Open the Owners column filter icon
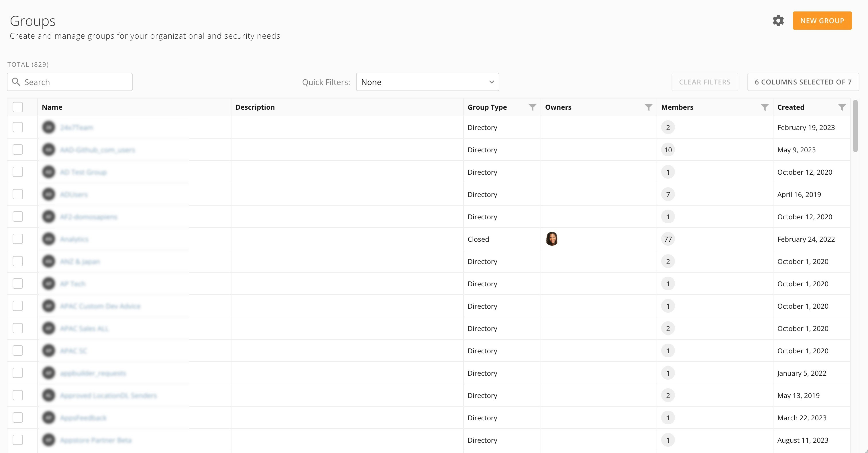This screenshot has height=453, width=868. (x=648, y=107)
